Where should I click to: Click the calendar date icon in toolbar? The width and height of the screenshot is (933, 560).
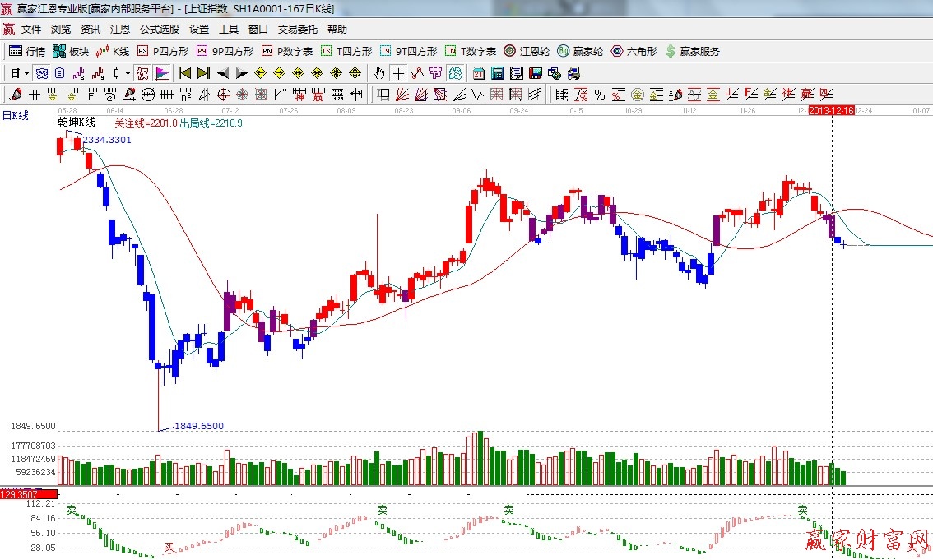pos(478,73)
